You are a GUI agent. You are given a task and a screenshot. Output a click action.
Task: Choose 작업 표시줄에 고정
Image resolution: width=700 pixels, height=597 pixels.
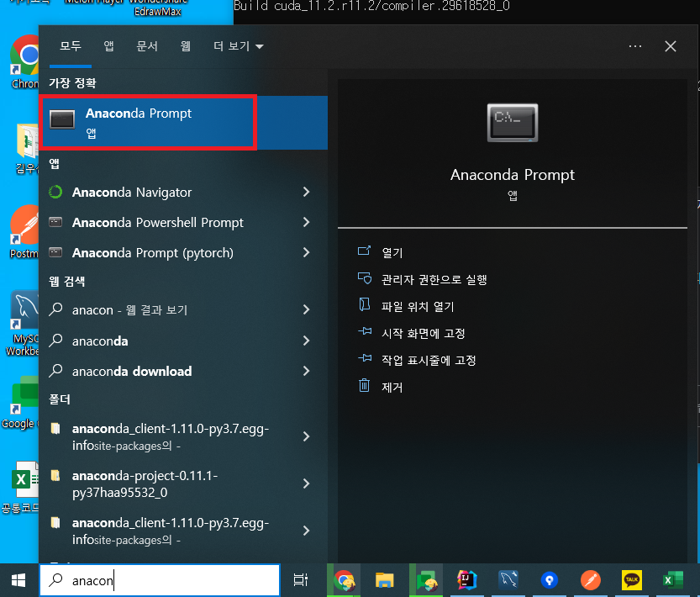(429, 360)
